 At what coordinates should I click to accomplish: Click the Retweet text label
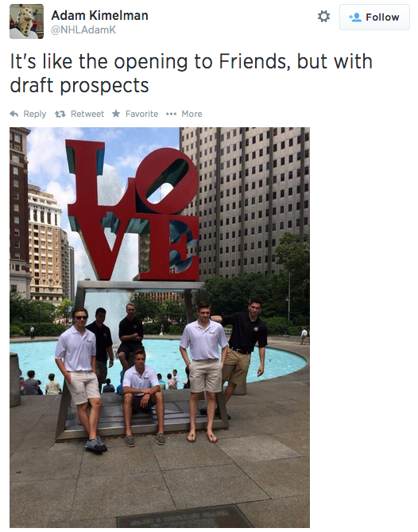tap(87, 114)
